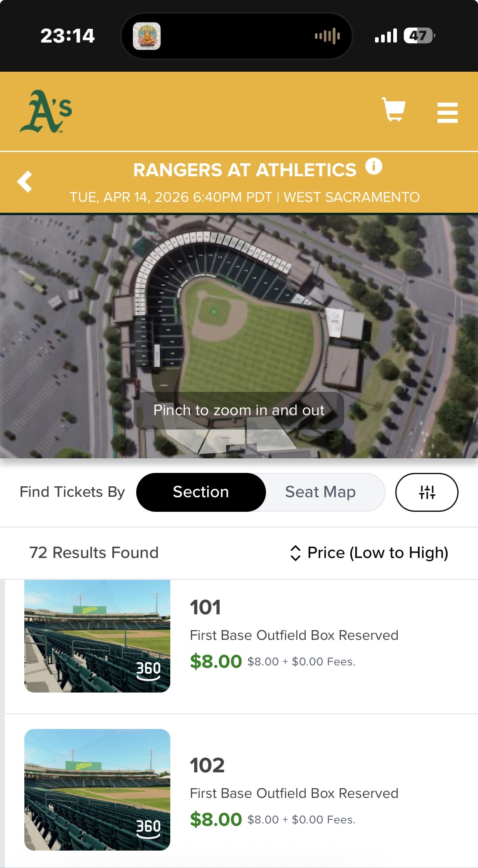
Task: Go back using the left chevron arrow
Action: click(x=25, y=182)
